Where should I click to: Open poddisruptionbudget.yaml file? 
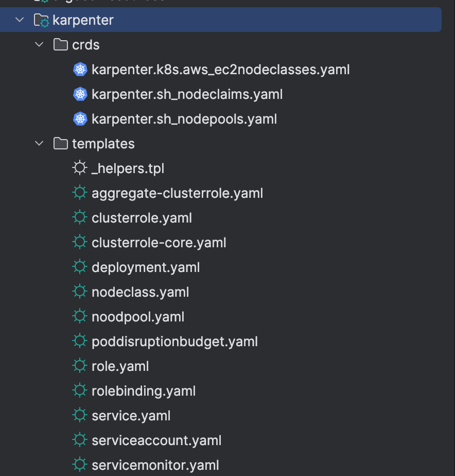(x=174, y=342)
